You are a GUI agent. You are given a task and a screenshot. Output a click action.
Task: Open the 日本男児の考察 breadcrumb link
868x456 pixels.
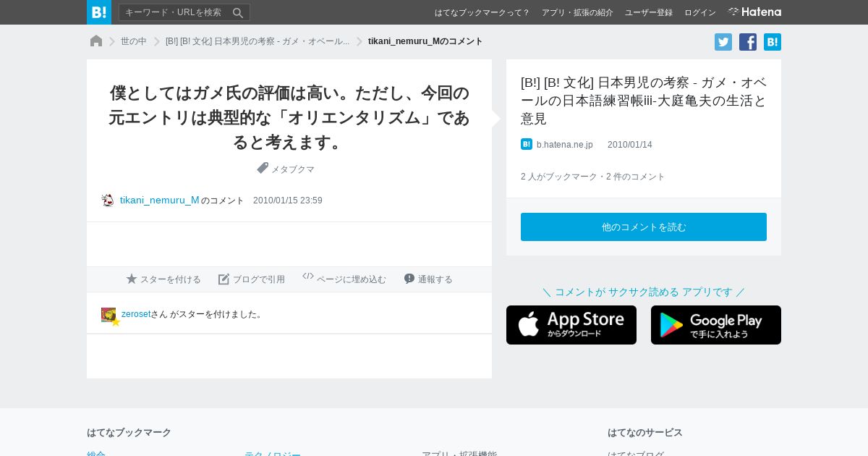[x=258, y=41]
